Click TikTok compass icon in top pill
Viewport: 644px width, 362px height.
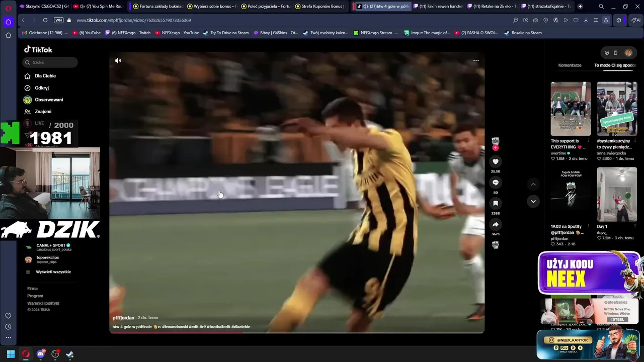(x=607, y=53)
